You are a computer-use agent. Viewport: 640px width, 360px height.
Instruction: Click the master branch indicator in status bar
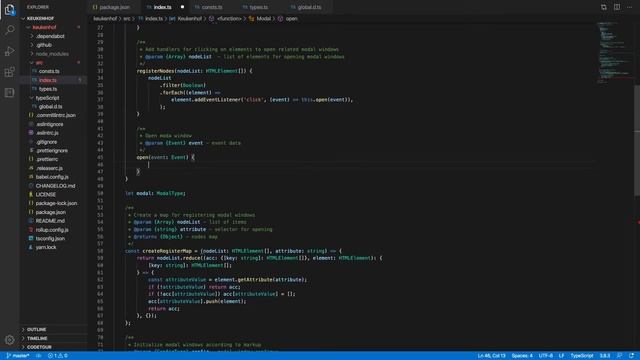[18, 356]
